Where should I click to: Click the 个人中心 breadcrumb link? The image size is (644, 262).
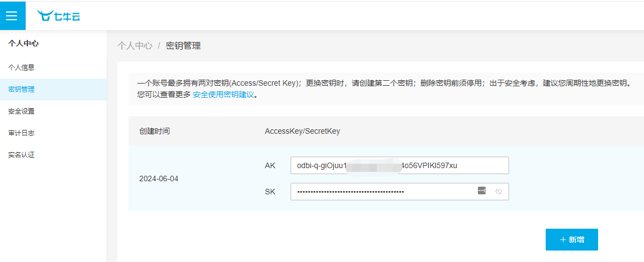click(x=135, y=46)
